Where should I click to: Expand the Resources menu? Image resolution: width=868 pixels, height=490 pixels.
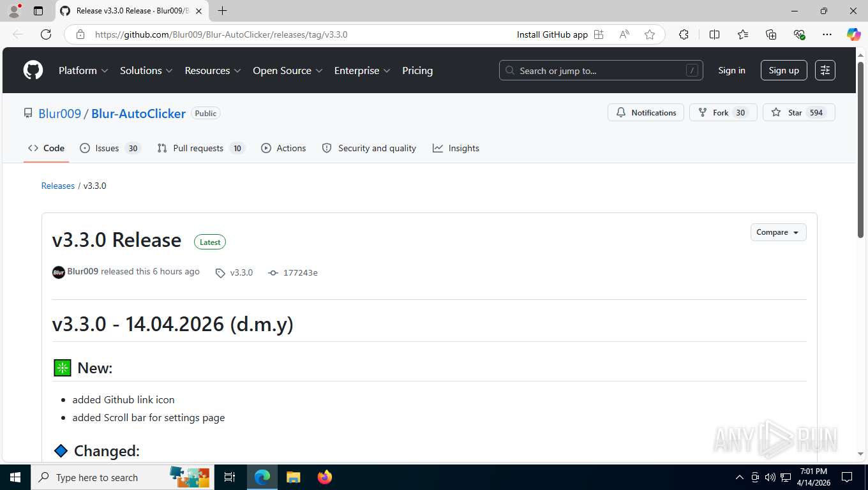[213, 70]
